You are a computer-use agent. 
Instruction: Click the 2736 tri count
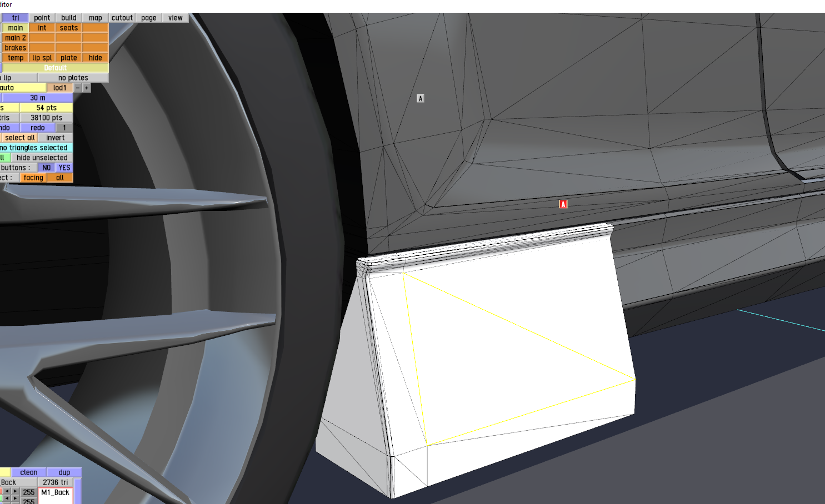click(56, 482)
